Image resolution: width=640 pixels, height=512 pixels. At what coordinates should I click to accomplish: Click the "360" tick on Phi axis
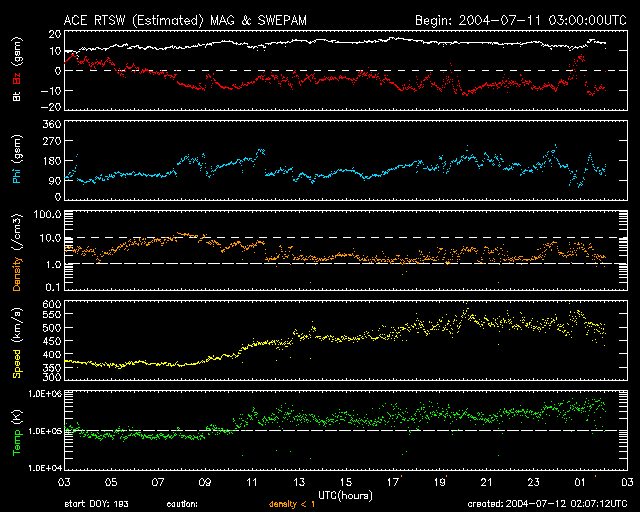click(x=52, y=124)
